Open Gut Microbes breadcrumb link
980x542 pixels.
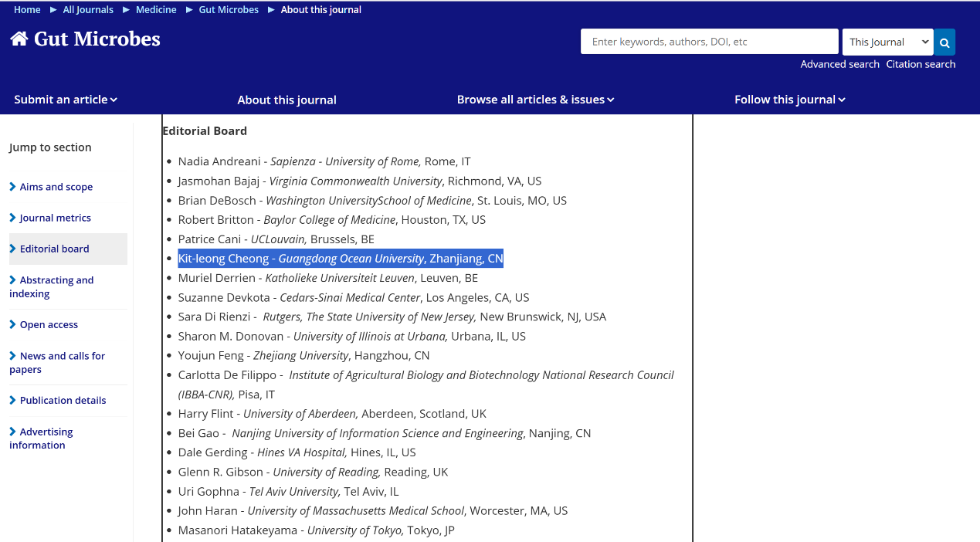tap(229, 10)
